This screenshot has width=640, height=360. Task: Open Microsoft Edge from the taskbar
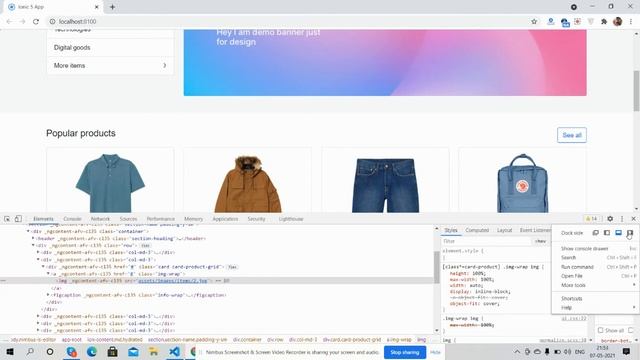point(92,351)
